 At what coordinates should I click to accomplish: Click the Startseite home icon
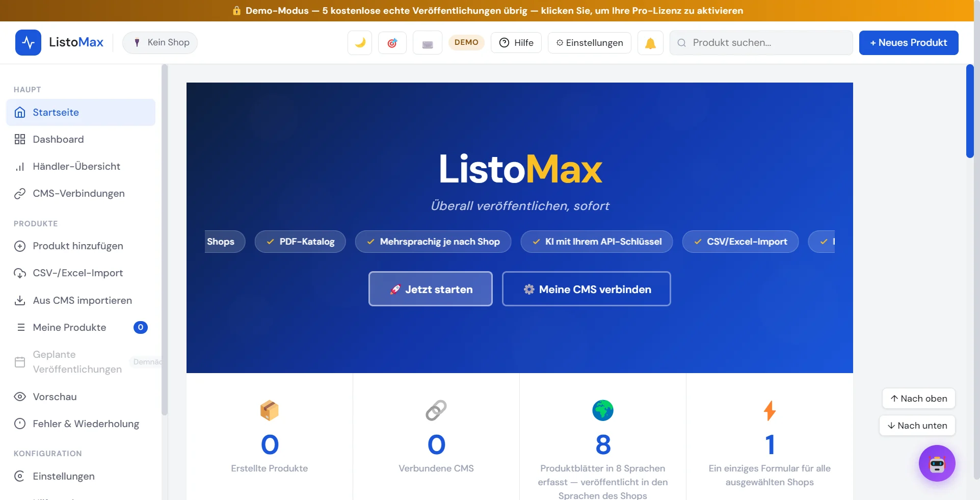click(20, 112)
